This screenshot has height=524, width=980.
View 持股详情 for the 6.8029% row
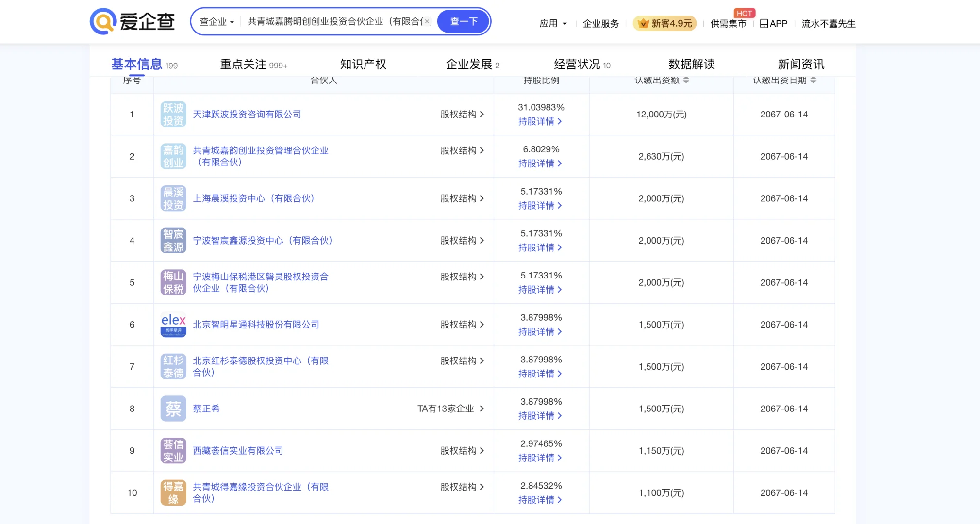(540, 164)
